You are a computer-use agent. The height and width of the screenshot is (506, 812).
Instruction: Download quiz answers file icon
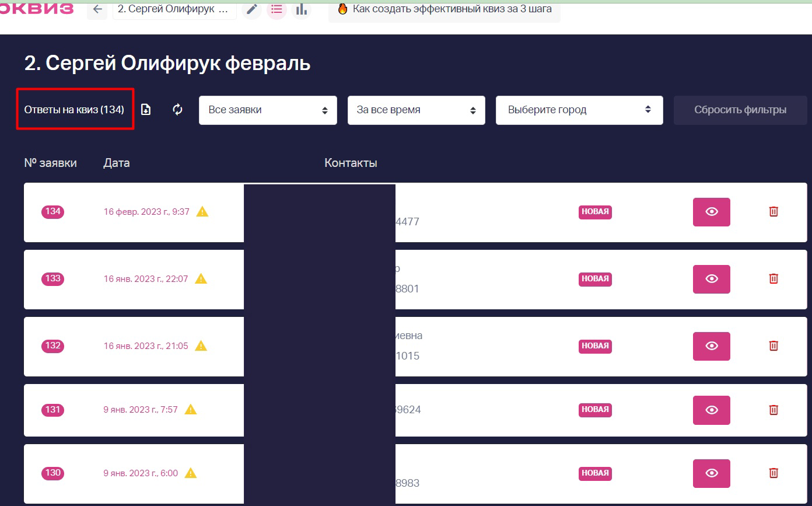click(x=146, y=109)
